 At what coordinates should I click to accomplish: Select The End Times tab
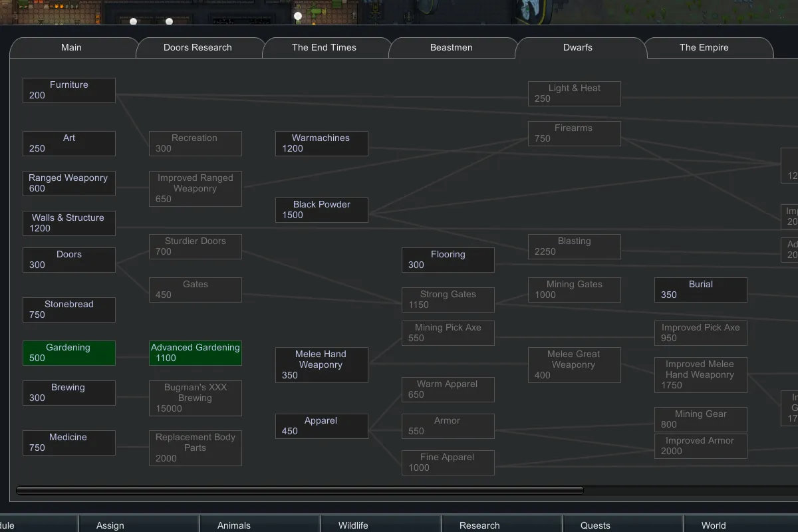pyautogui.click(x=324, y=48)
